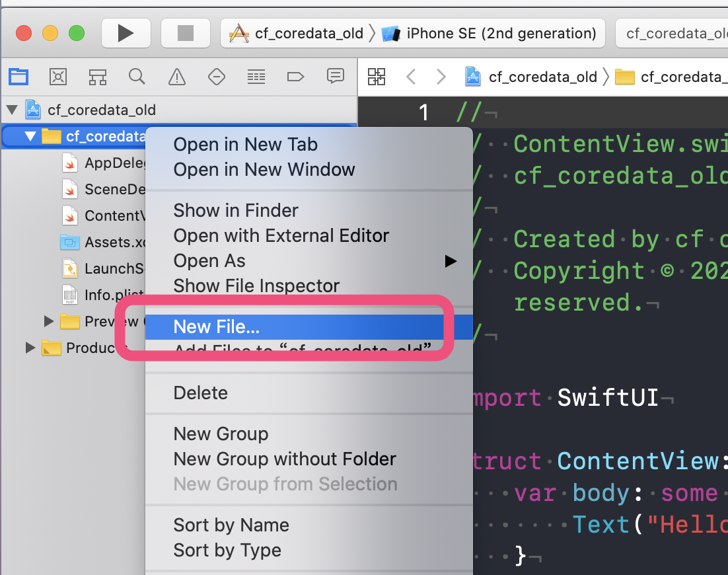
Task: Run the project with the Play button
Action: [126, 34]
